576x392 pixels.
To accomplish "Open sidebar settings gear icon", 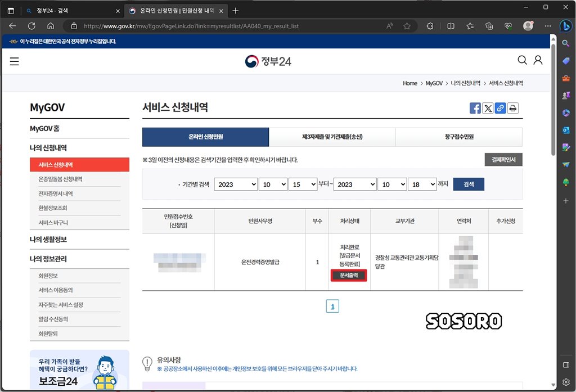I will 566,382.
